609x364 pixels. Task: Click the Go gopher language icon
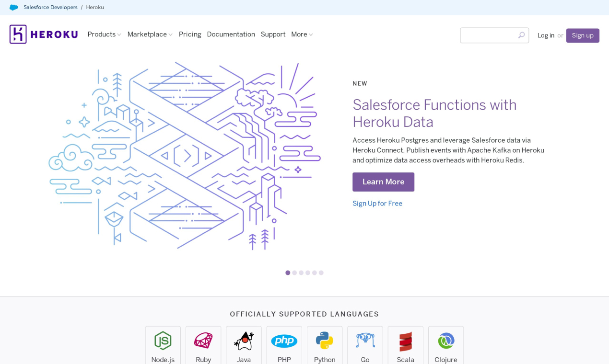365,341
